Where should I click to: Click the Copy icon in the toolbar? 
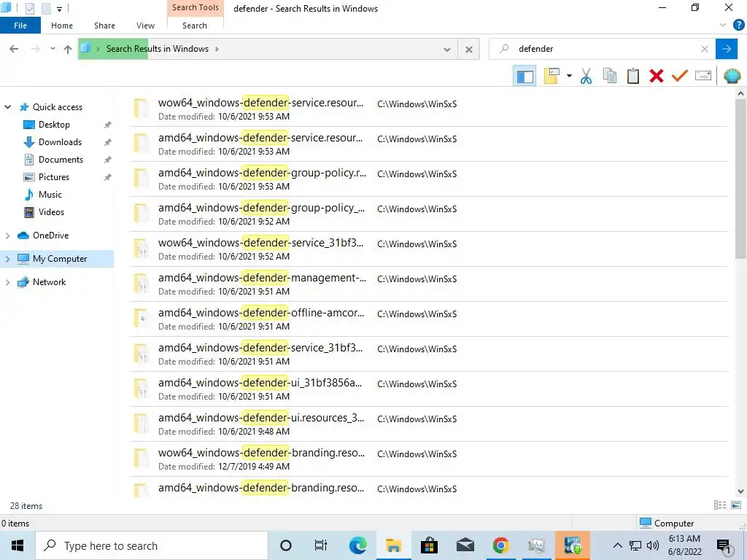(x=609, y=76)
